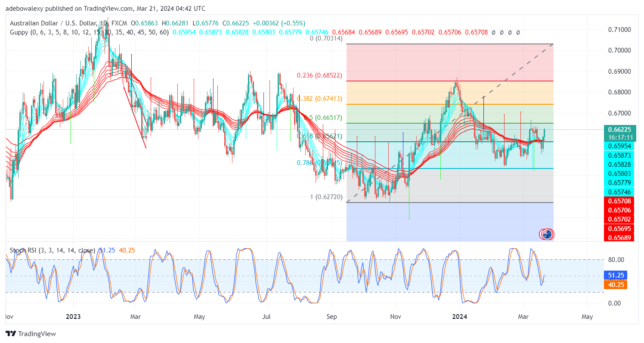Click the Sep label on time axis
The image size is (644, 343).
(332, 317)
